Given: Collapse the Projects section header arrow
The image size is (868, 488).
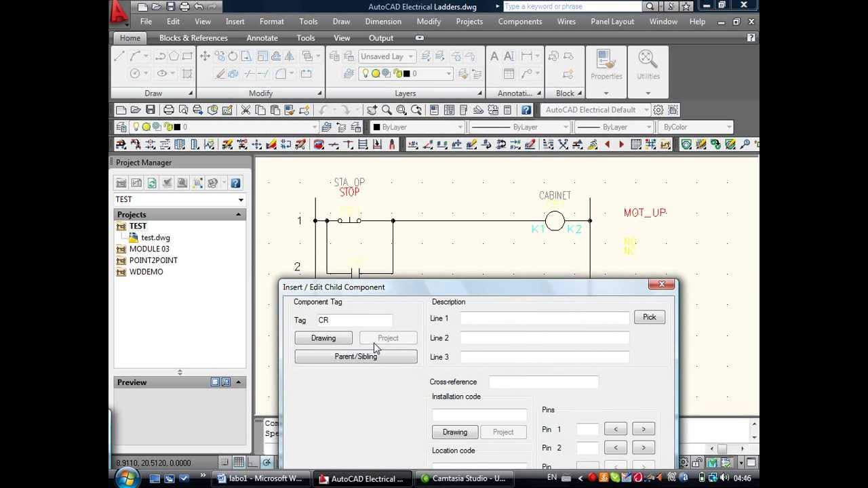Looking at the screenshot, I should point(238,215).
